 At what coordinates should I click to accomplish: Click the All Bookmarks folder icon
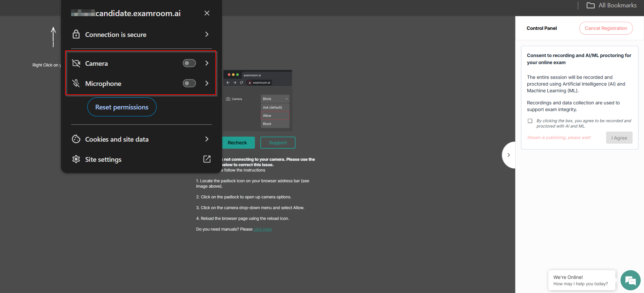tap(591, 5)
